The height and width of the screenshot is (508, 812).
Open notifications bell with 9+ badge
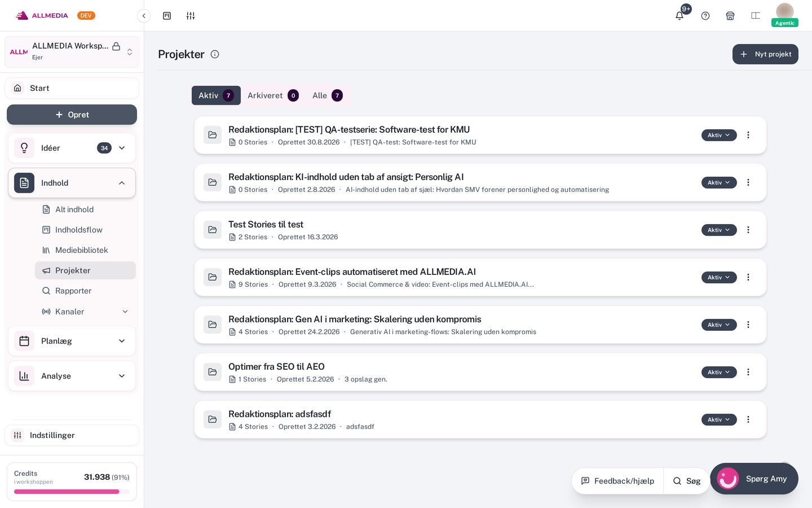(680, 15)
